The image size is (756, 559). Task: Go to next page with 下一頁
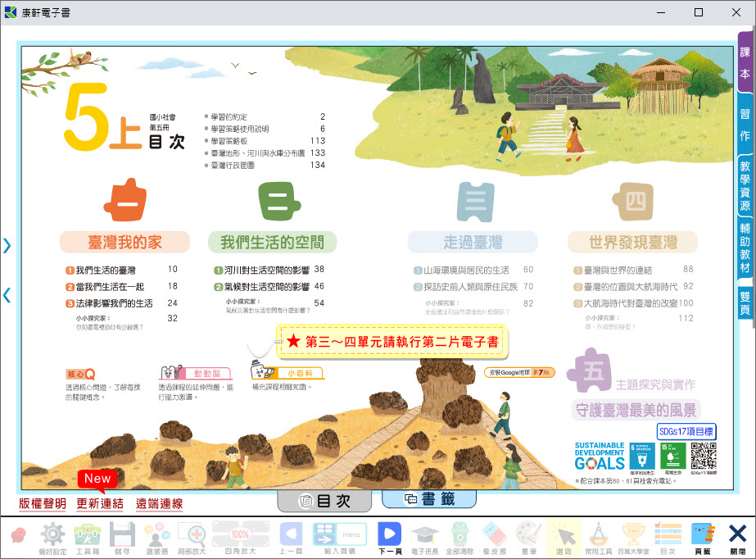point(387,537)
